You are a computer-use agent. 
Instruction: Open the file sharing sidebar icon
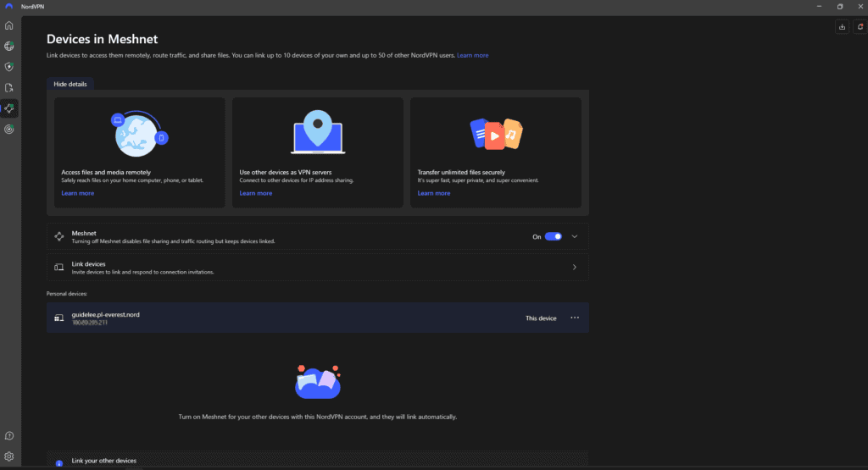click(9, 87)
